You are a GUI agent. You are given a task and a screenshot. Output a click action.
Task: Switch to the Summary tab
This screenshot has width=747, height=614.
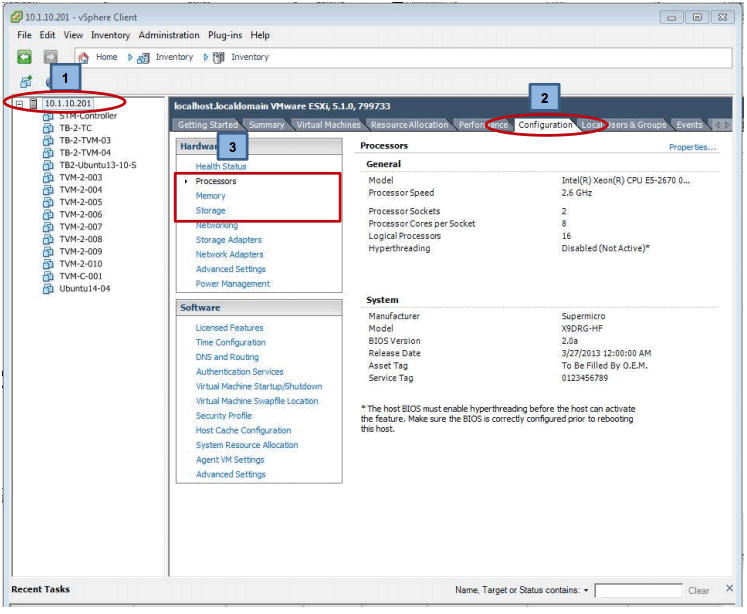coord(266,125)
